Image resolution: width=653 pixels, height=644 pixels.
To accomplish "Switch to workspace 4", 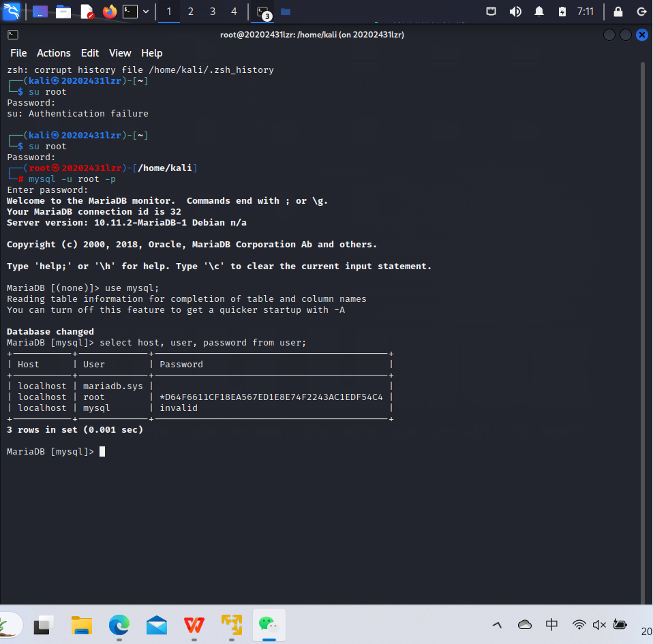I will tap(234, 12).
